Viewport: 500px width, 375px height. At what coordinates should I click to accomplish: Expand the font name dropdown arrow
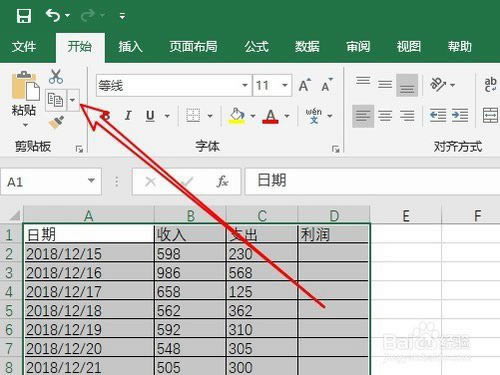(x=245, y=86)
